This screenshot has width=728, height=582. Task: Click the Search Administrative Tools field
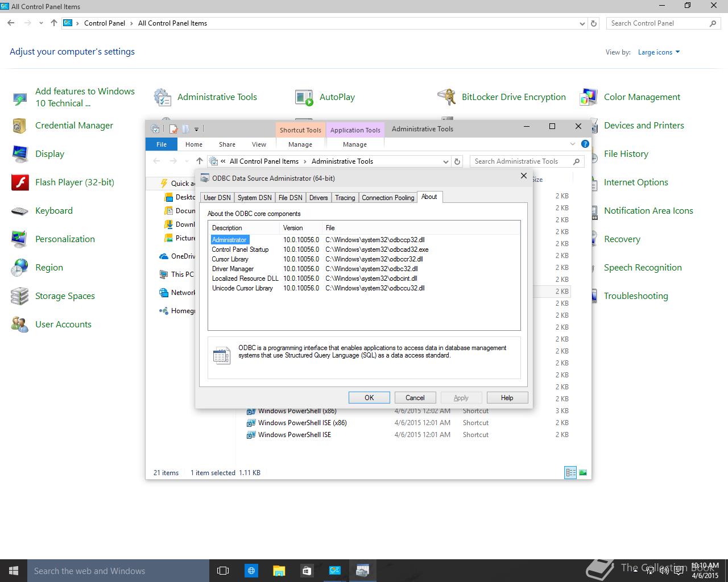tap(527, 161)
